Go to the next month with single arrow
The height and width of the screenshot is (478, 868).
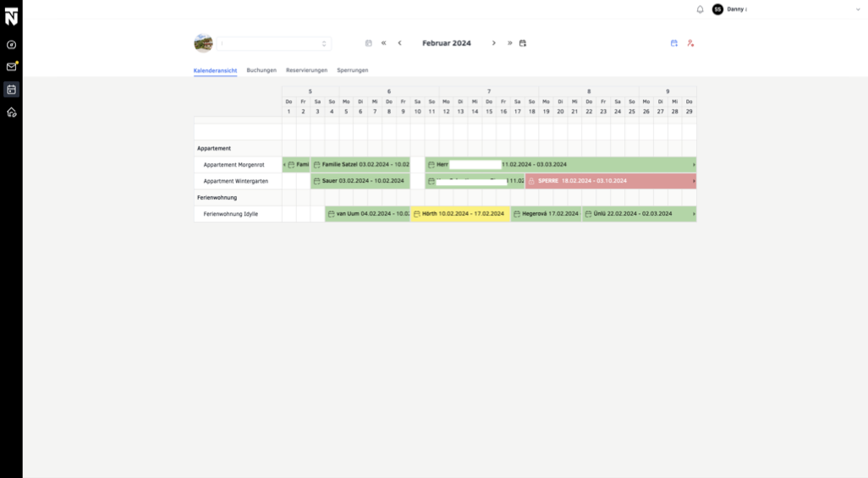point(494,43)
